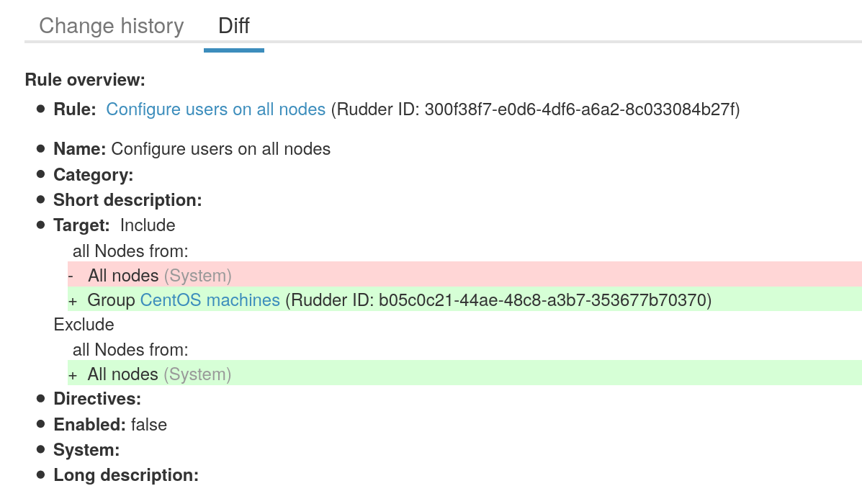Click the Exclude section label

coord(83,324)
